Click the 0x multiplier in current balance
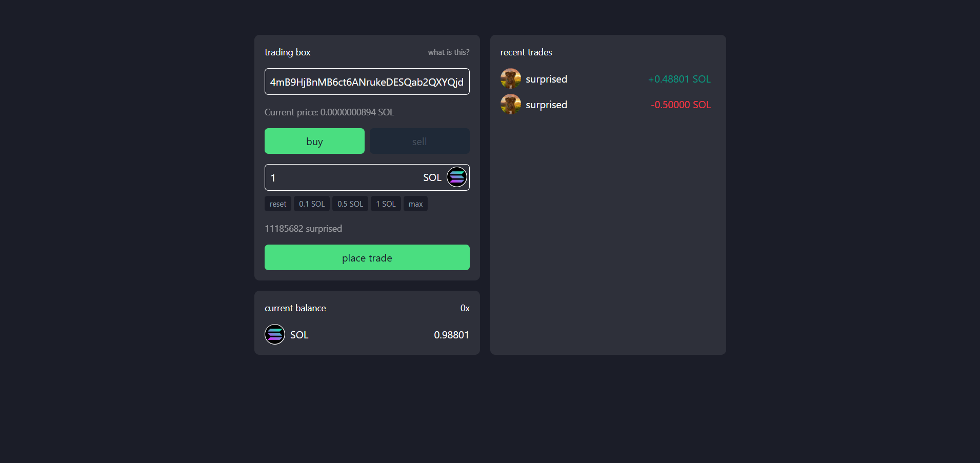This screenshot has height=463, width=980. click(x=465, y=308)
